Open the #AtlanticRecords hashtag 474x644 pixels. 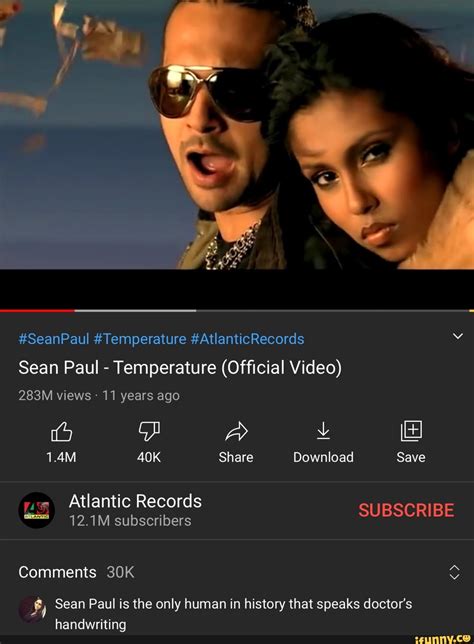click(248, 339)
